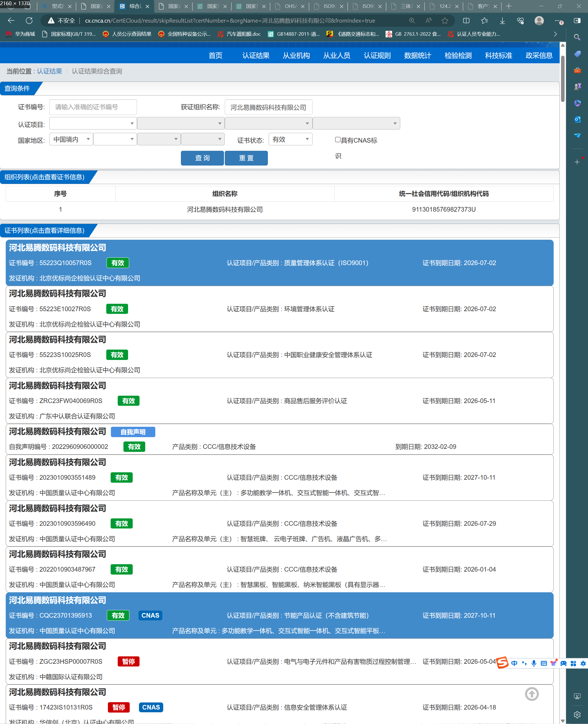Image resolution: width=588 pixels, height=724 pixels.
Task: Open the Outlook icon in the sidebar
Action: point(577,119)
